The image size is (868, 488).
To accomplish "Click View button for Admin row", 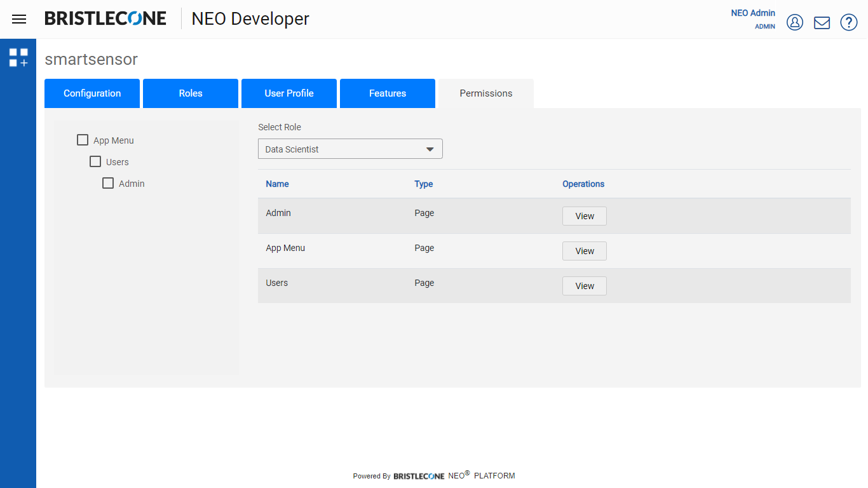I will point(585,216).
